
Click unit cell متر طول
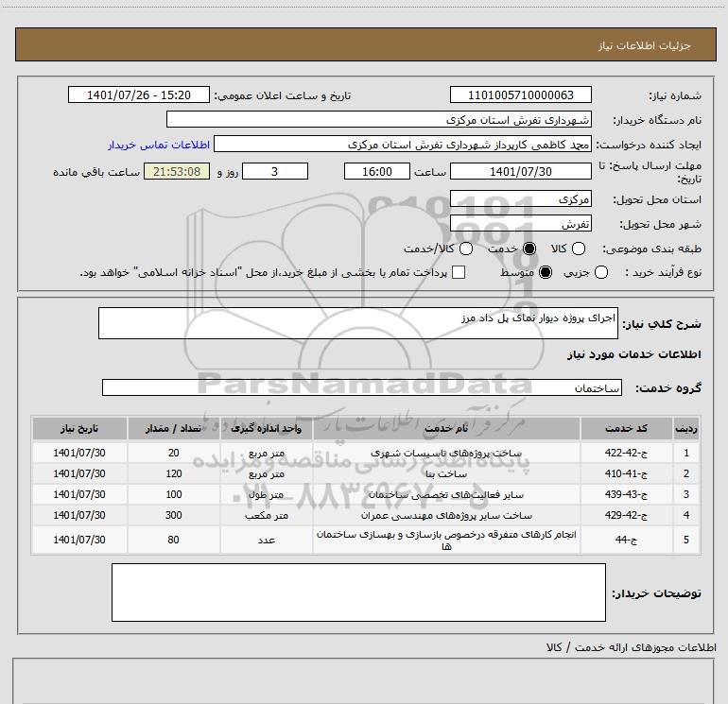pyautogui.click(x=266, y=495)
